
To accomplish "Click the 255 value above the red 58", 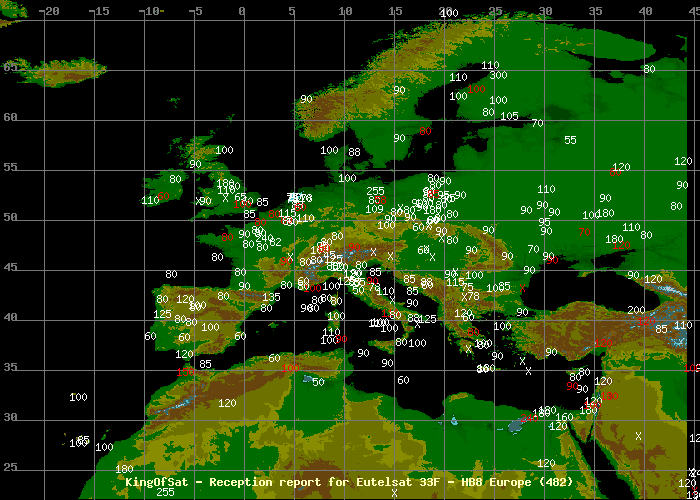I will 375,191.
